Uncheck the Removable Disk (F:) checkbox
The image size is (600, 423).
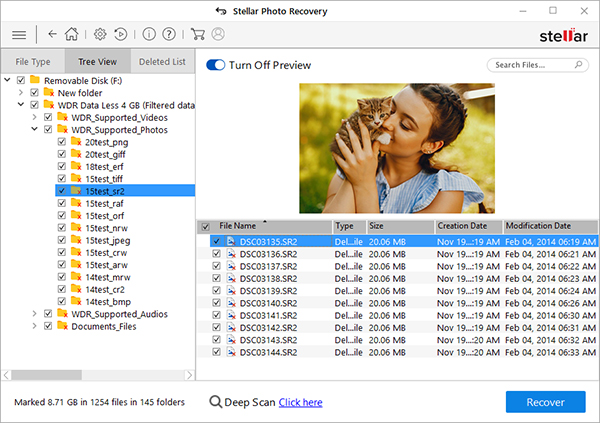point(21,80)
